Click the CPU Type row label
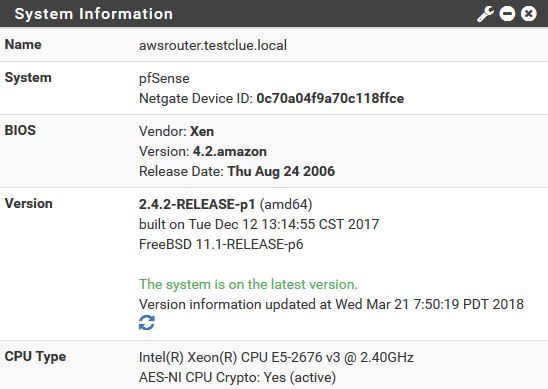Image resolution: width=548 pixels, height=389 pixels. (35, 357)
